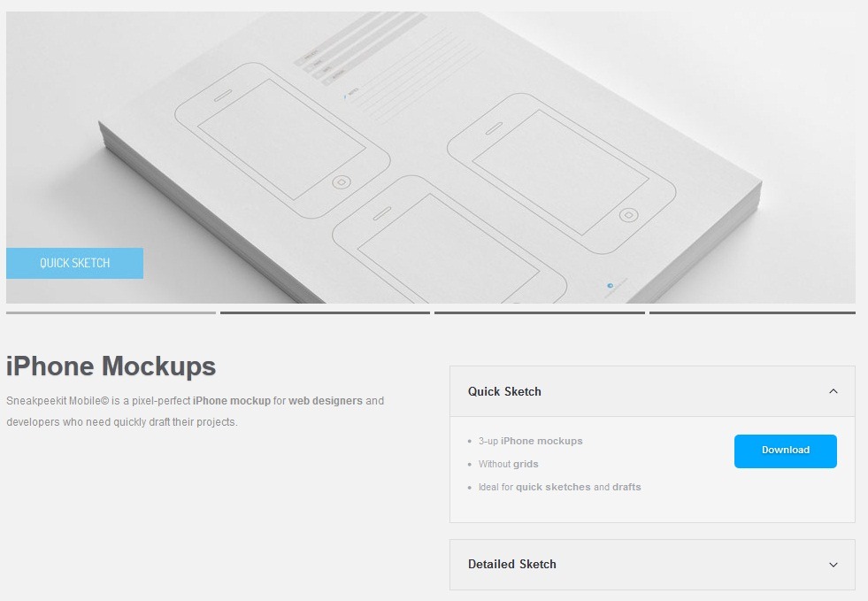Switch to the second slide indicator
Image resolution: width=868 pixels, height=601 pixels.
[x=325, y=313]
